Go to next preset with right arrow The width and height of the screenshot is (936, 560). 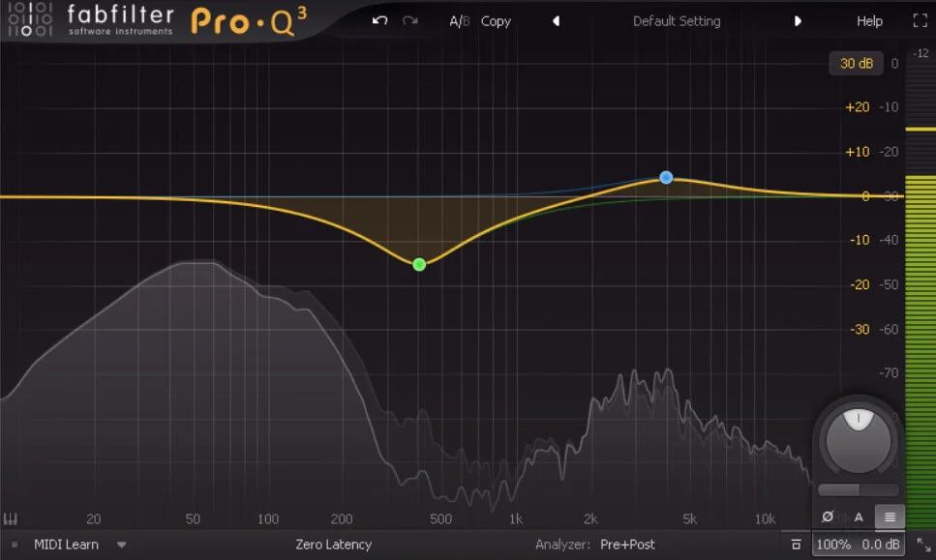click(798, 21)
